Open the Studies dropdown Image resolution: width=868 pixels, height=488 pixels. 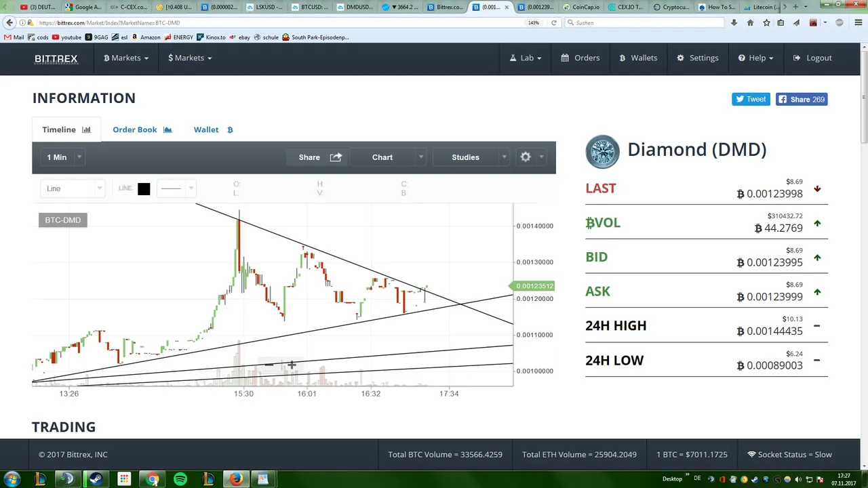472,157
